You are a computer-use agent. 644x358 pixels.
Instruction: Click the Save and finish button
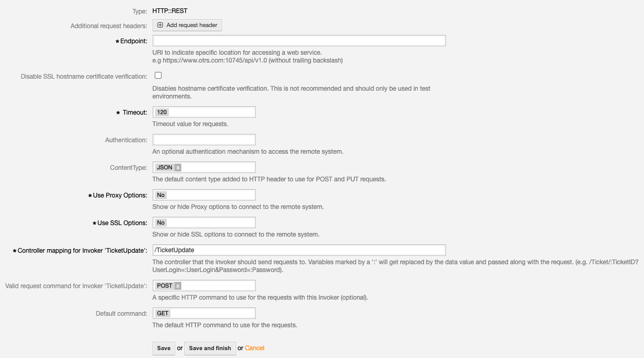[x=210, y=348]
